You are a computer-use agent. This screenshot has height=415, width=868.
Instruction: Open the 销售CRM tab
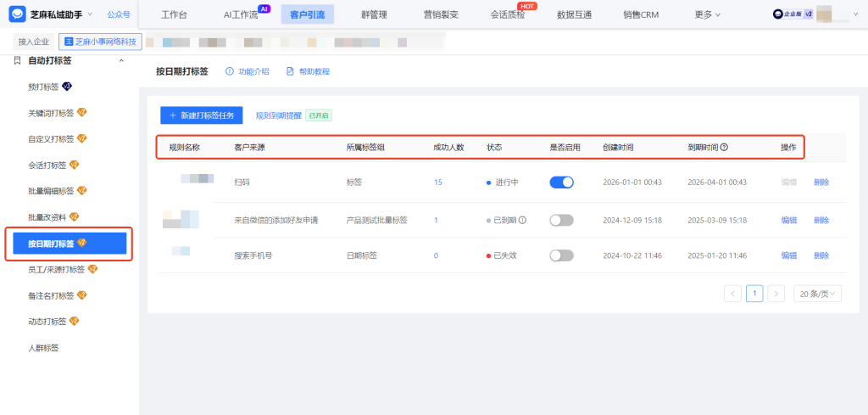(641, 15)
